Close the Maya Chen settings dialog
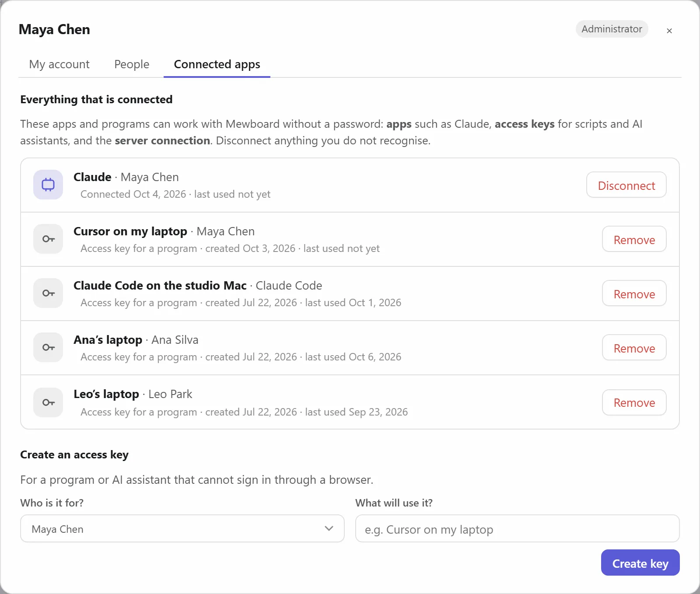This screenshot has height=594, width=700. [x=669, y=31]
